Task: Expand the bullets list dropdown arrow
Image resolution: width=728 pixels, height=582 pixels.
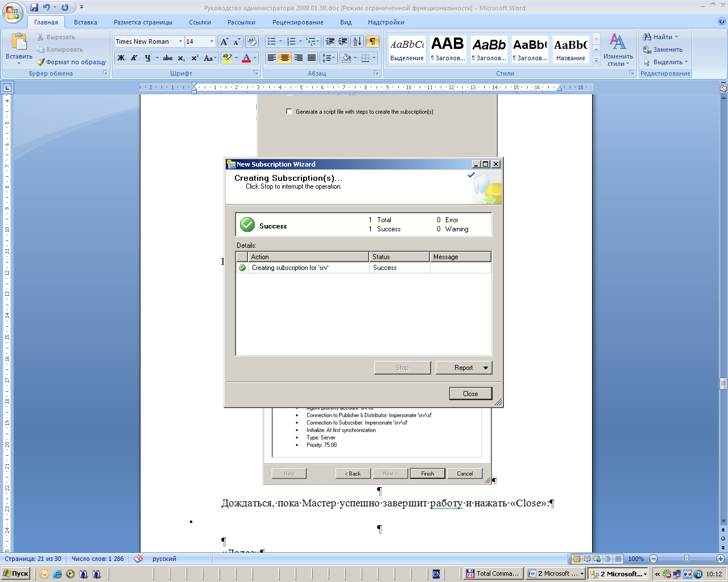Action: tap(280, 41)
